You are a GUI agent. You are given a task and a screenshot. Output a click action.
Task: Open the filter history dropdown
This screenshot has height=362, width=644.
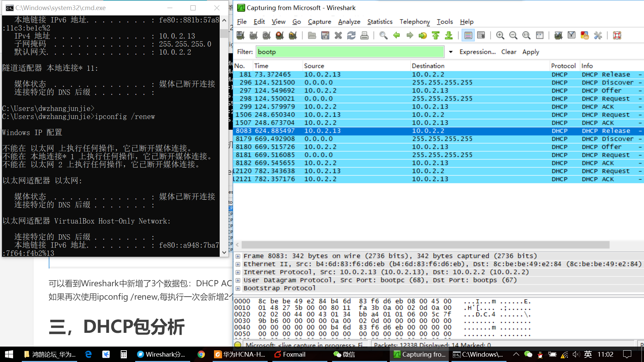(450, 52)
